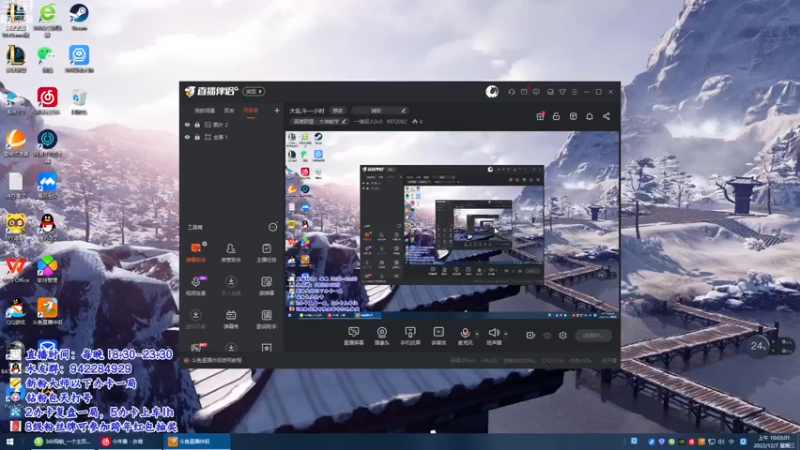The image size is (800, 450).
Task: Hide the 图片 2 source with eye icon
Action: point(187,124)
